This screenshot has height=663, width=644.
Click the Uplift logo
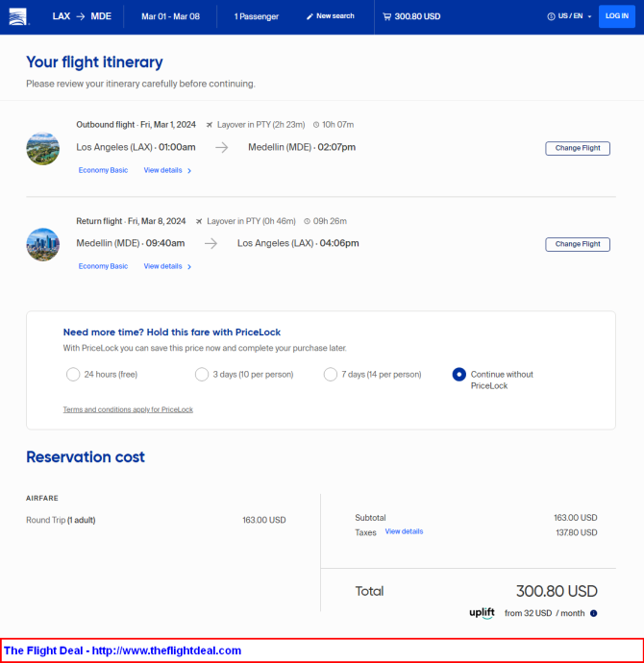click(482, 613)
